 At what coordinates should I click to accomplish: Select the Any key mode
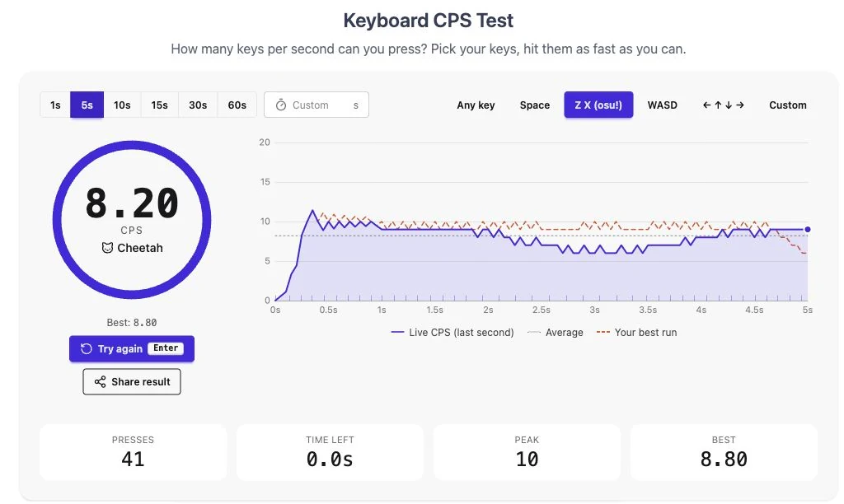pos(476,105)
